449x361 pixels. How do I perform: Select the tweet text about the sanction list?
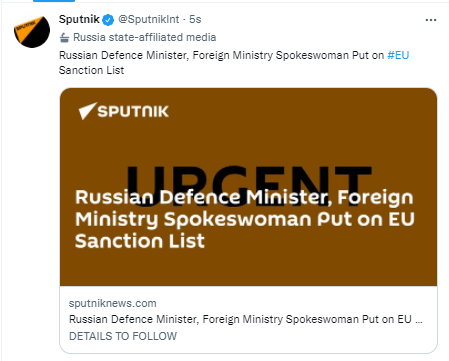pyautogui.click(x=234, y=63)
